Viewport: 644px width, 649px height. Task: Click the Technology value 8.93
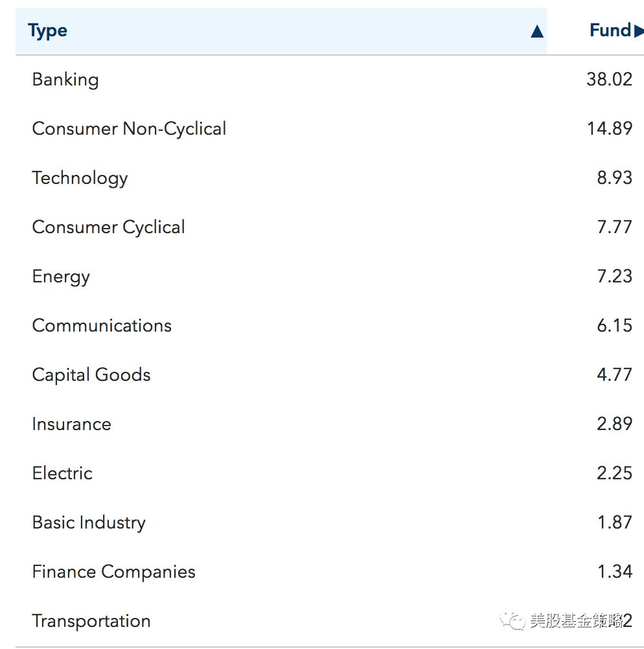614,178
